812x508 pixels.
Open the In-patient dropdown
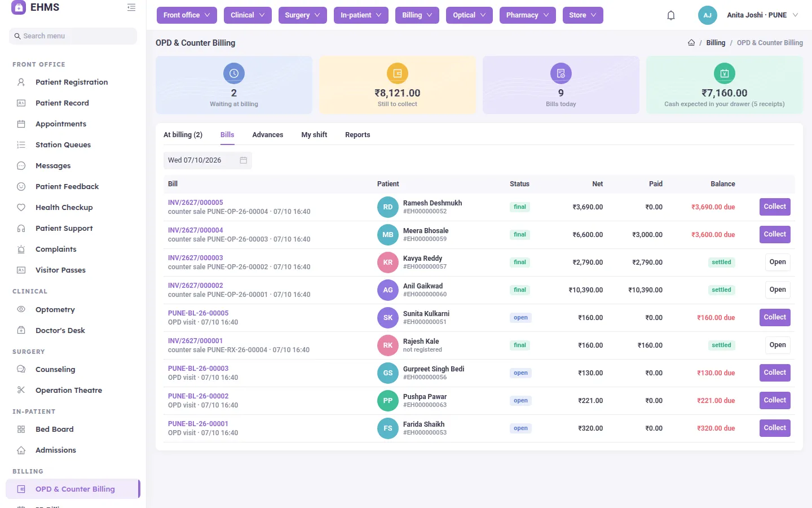pyautogui.click(x=361, y=15)
